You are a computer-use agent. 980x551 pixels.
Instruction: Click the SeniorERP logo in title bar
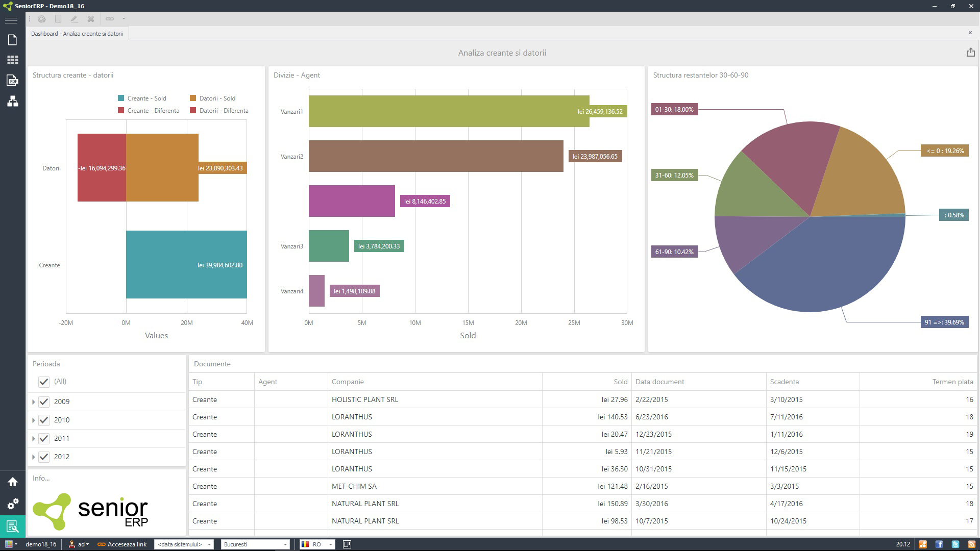pos(7,6)
